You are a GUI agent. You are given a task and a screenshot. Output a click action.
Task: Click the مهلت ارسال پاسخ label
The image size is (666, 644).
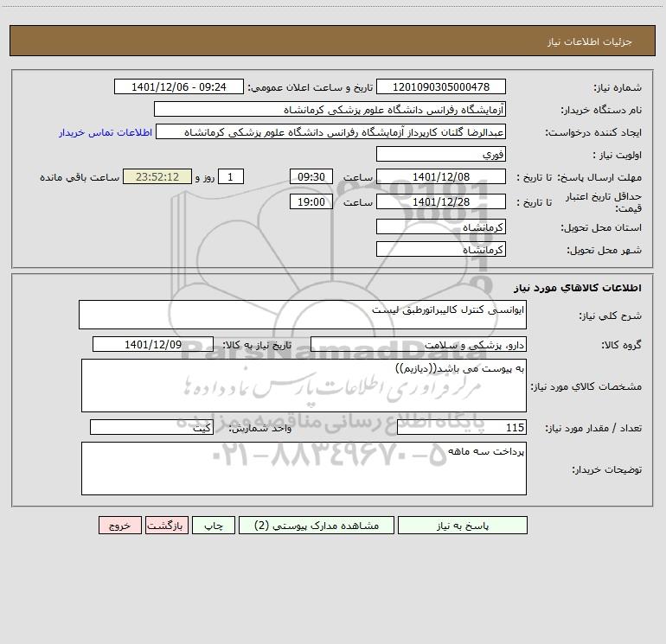pos(599,177)
